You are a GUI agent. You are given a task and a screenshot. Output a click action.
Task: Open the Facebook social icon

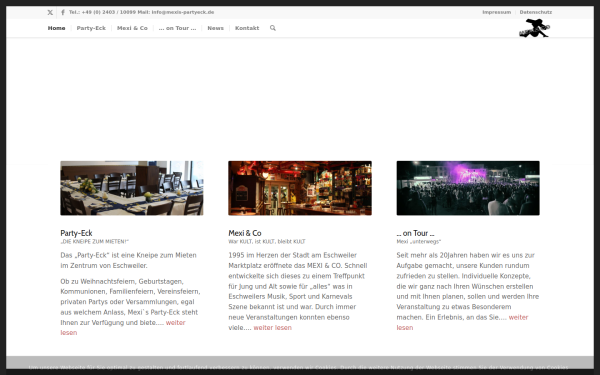(63, 12)
